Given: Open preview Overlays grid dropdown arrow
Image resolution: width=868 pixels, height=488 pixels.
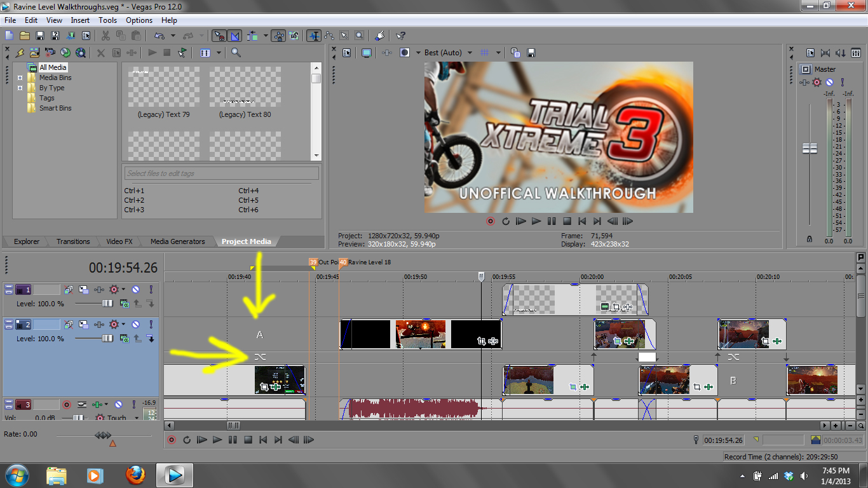Looking at the screenshot, I should click(498, 53).
